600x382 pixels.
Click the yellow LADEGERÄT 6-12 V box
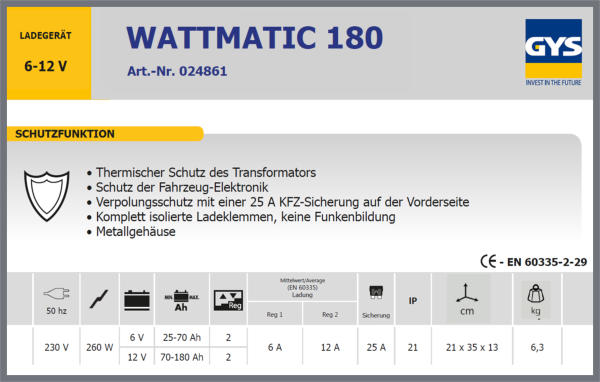[x=49, y=53]
